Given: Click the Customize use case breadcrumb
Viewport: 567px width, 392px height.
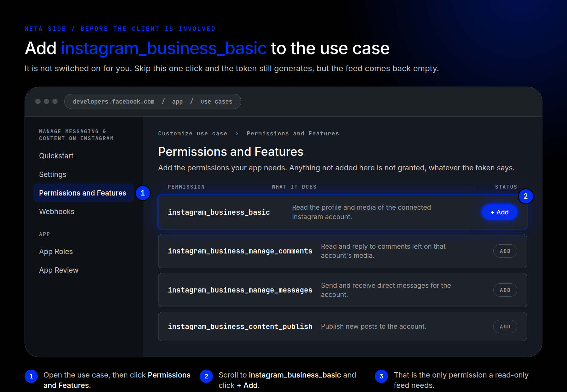Looking at the screenshot, I should click(x=192, y=134).
